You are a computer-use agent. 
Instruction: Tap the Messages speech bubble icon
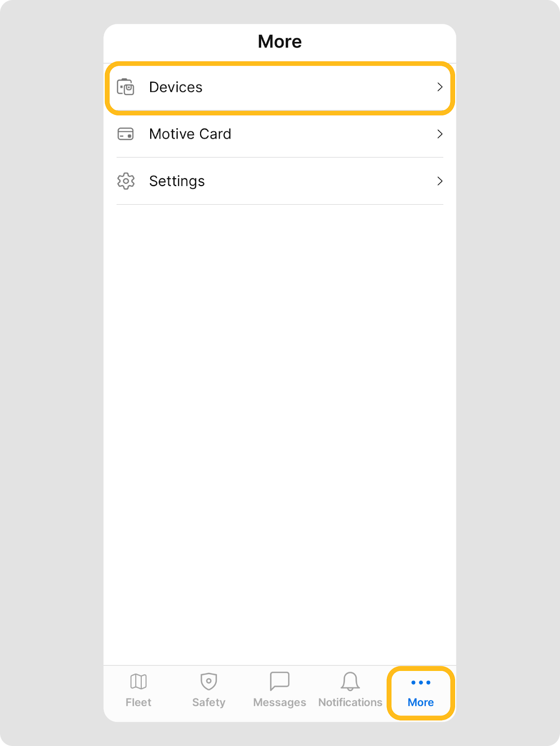pos(280,682)
